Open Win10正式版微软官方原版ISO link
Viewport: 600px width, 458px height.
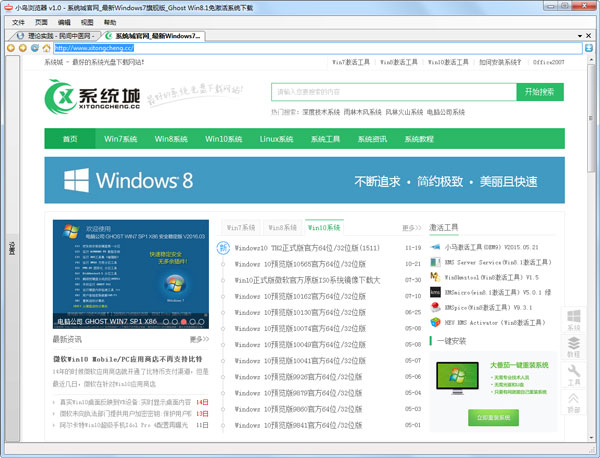(307, 280)
